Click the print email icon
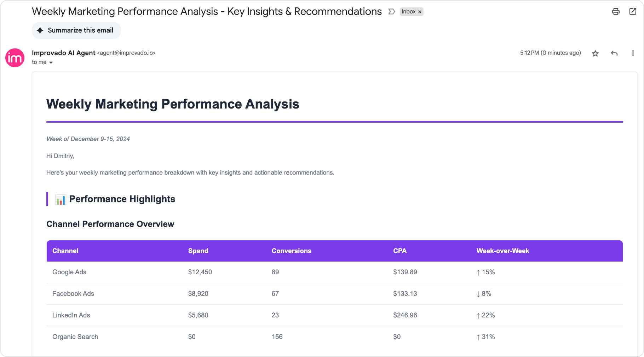The height and width of the screenshot is (357, 644). click(x=616, y=11)
